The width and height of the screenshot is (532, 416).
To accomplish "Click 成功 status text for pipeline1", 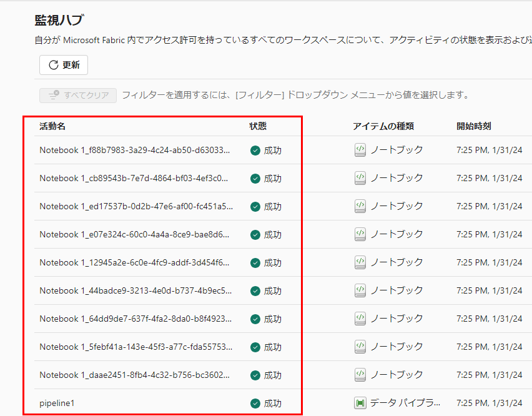I will (272, 404).
